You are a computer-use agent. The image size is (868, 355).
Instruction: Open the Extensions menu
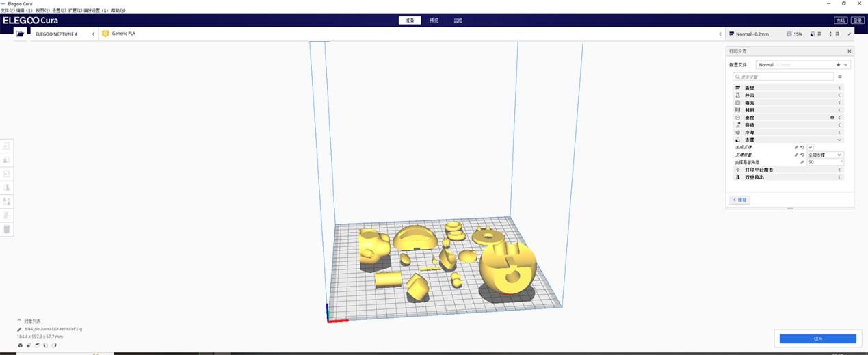[x=76, y=11]
